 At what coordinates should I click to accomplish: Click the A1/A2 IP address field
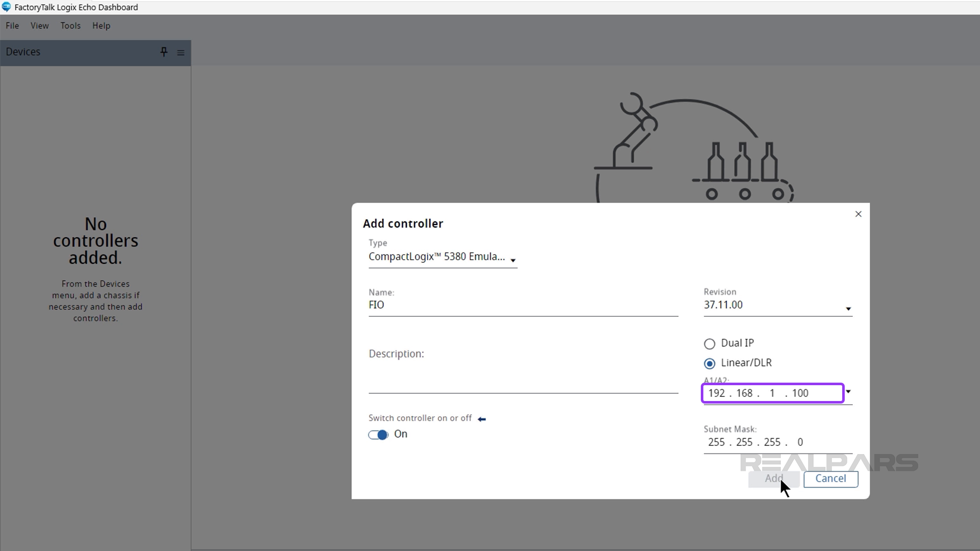[x=772, y=393]
